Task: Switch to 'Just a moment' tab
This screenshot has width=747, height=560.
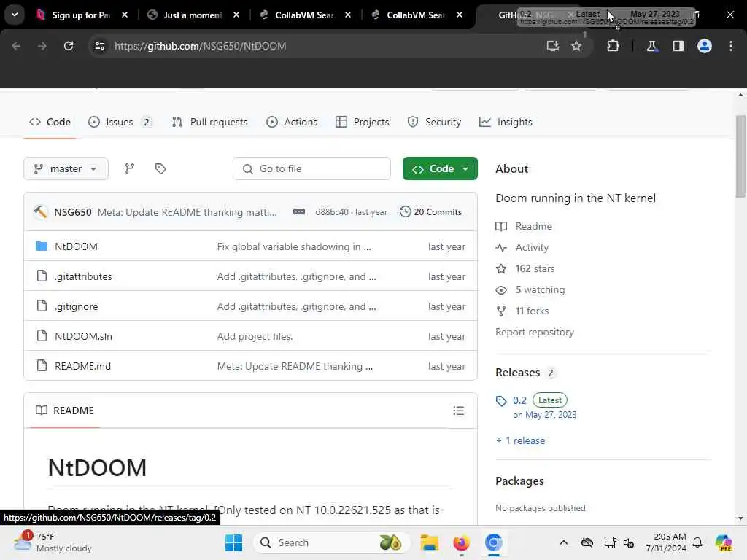Action: click(x=186, y=15)
